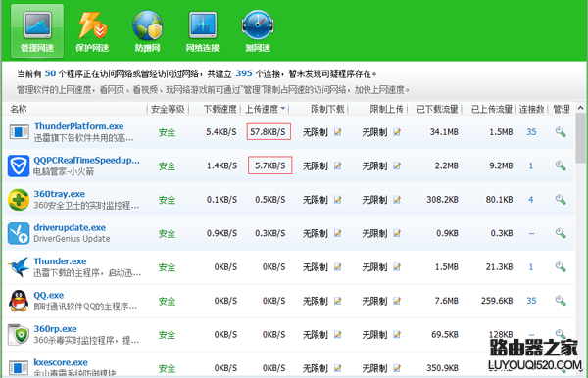Select 34.1MB downloaded traffic value

tap(444, 132)
